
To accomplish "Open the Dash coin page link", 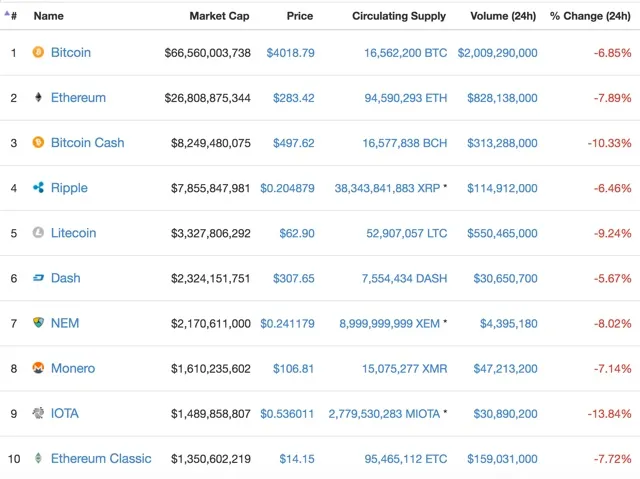I will [65, 278].
